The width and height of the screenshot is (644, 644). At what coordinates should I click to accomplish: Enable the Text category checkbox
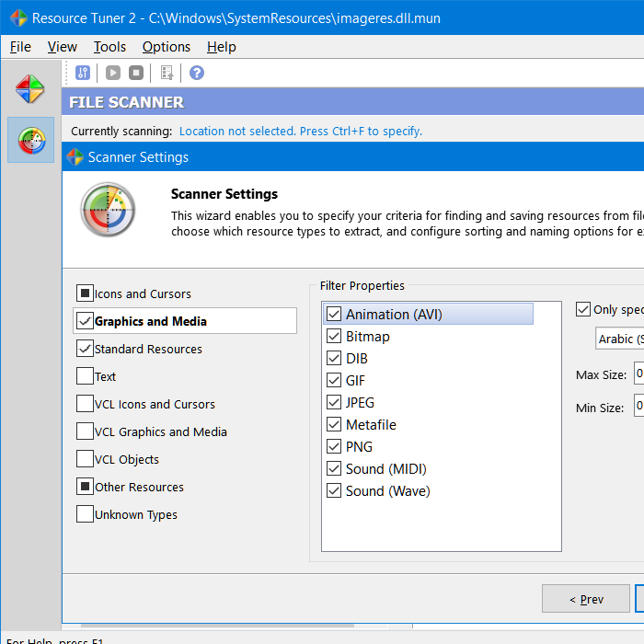(85, 375)
